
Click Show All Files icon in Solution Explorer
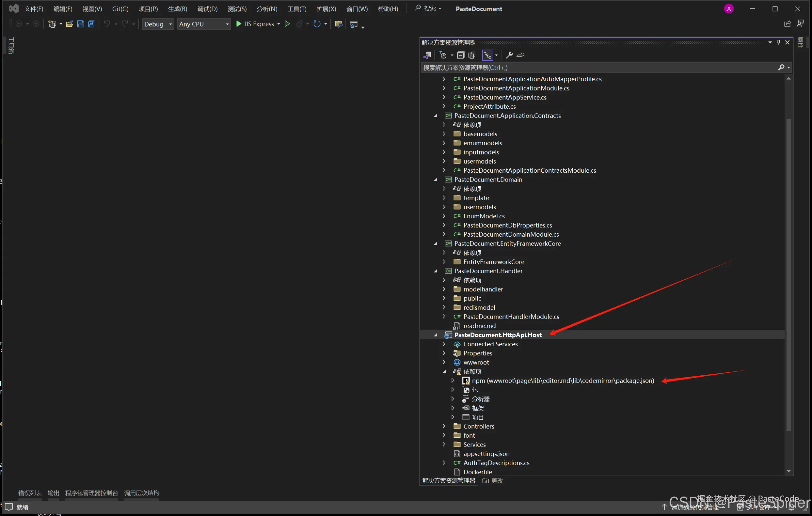(472, 55)
